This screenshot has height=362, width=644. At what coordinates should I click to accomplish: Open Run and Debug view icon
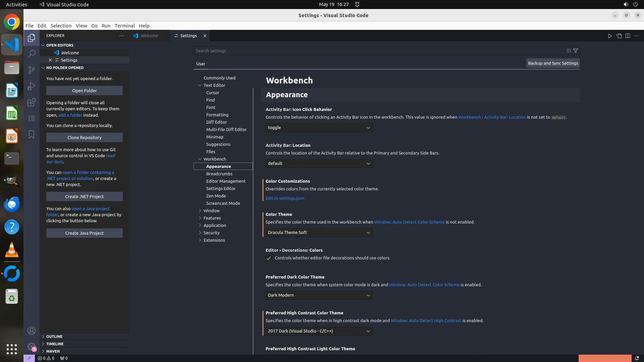[x=32, y=86]
